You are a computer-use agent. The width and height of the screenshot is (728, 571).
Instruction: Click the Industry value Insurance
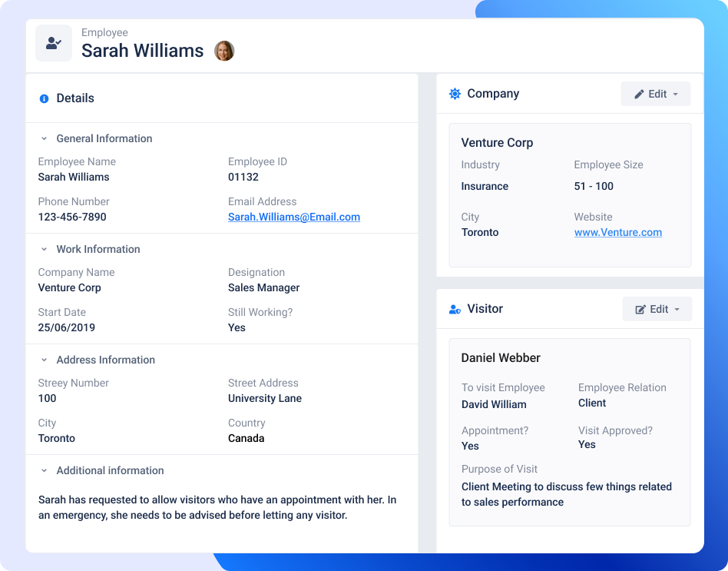point(485,186)
